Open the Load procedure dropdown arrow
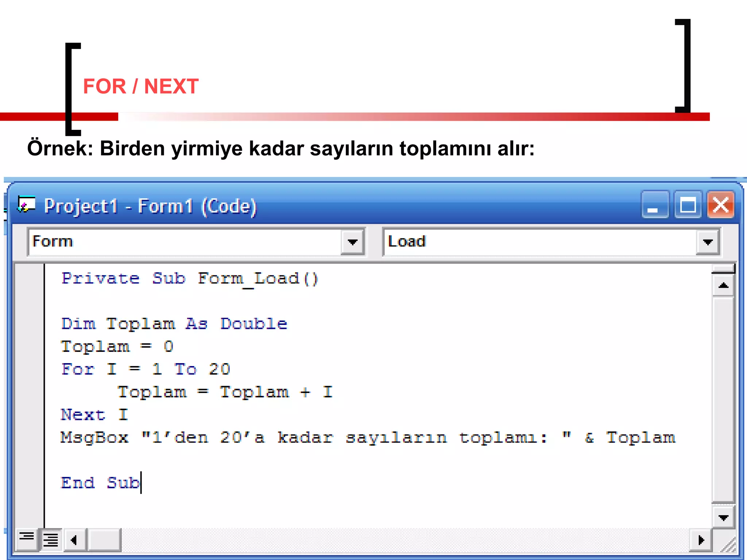The height and width of the screenshot is (560, 747). click(708, 242)
